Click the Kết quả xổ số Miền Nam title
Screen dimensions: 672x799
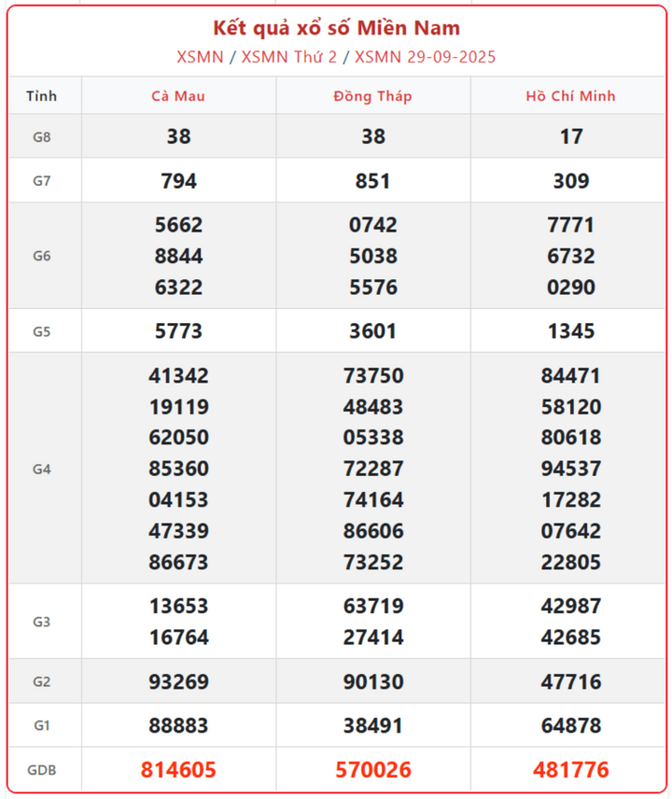pos(336,28)
